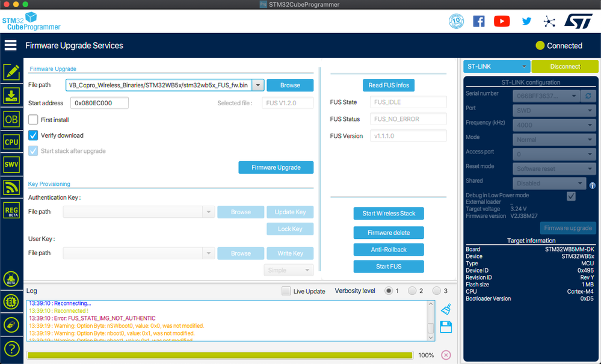Open the EL external loader icon
This screenshot has width=601, height=364.
[x=11, y=302]
